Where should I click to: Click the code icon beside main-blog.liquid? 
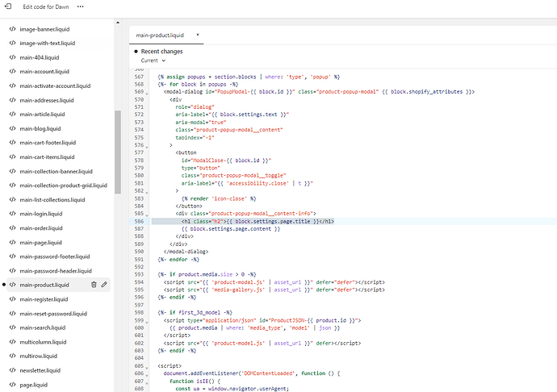pos(12,128)
